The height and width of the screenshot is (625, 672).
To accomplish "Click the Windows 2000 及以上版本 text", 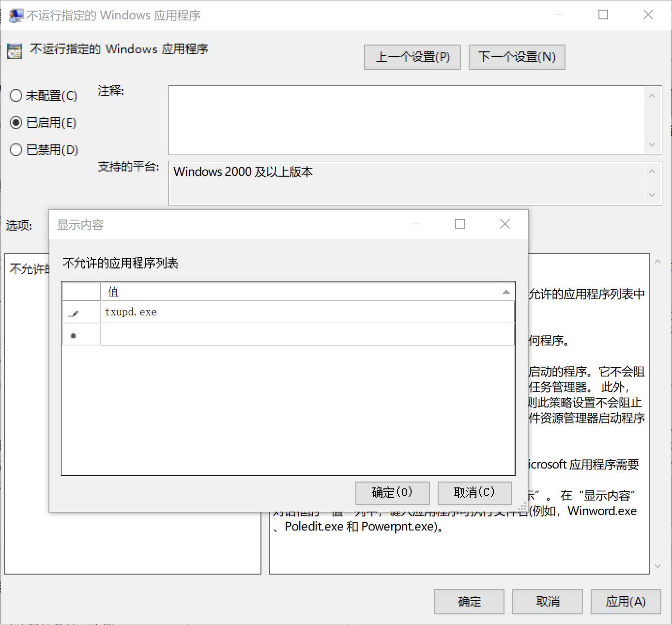I will [x=243, y=172].
